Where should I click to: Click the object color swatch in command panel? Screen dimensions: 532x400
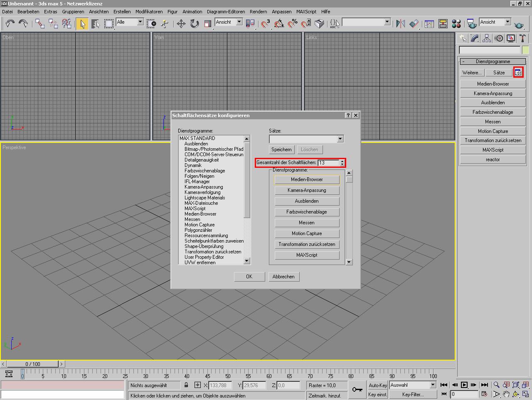[x=525, y=50]
